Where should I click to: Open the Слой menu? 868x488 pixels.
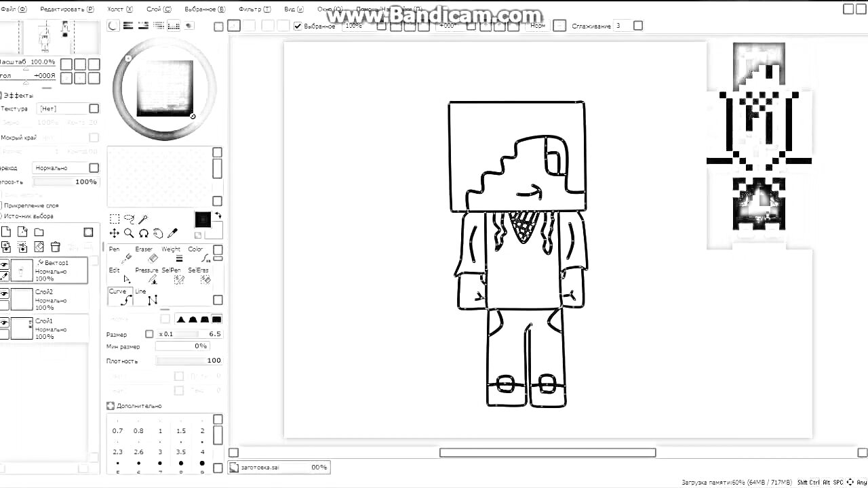point(159,9)
